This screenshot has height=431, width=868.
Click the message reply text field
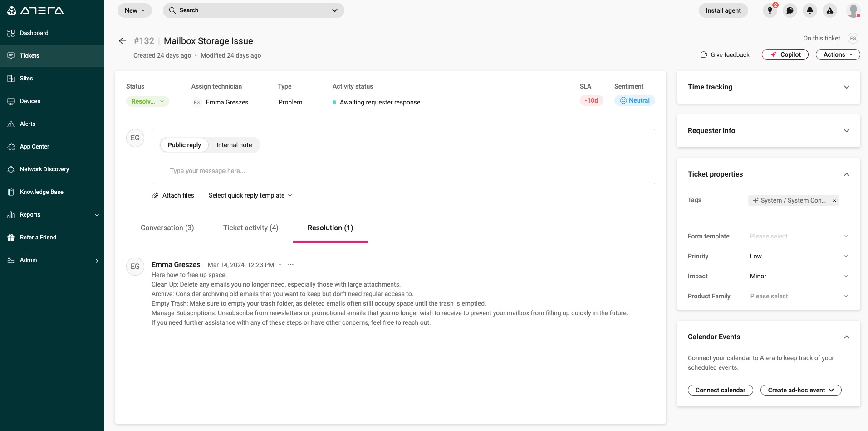[402, 171]
